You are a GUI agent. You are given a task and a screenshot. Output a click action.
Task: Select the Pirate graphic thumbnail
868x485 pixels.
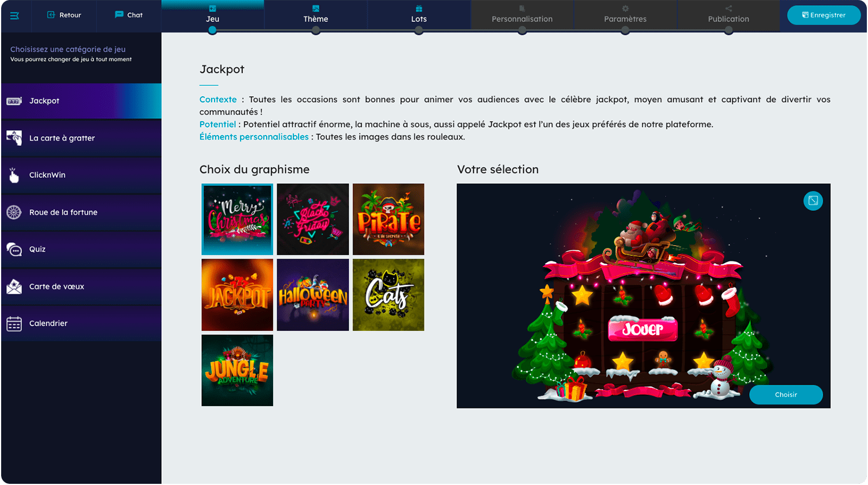pos(388,219)
